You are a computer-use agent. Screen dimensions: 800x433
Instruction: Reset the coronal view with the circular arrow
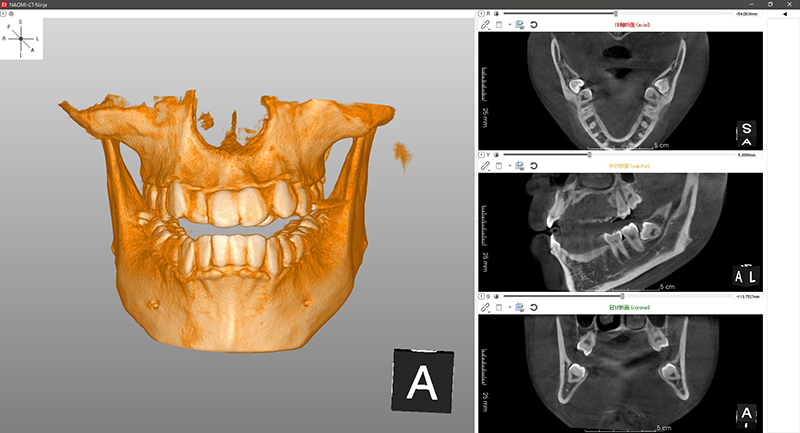[534, 307]
